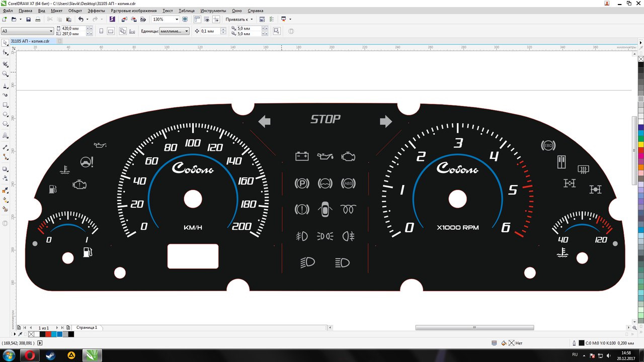Click the Export icon in toolbar
644x362 pixels.
[134, 19]
